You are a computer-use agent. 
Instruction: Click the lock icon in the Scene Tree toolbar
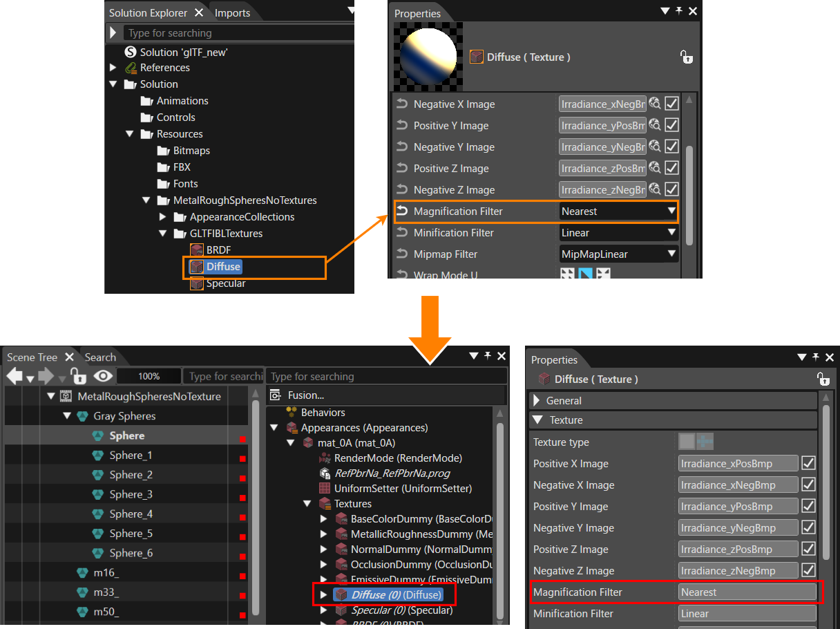coord(78,376)
